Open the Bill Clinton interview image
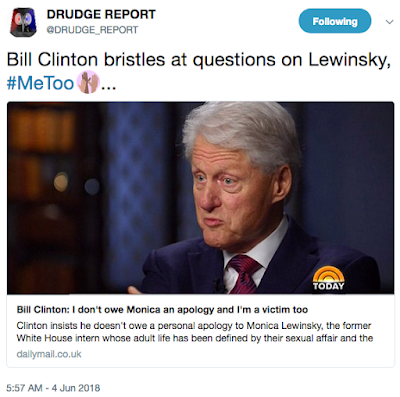The height and width of the screenshot is (397, 400). (x=200, y=198)
